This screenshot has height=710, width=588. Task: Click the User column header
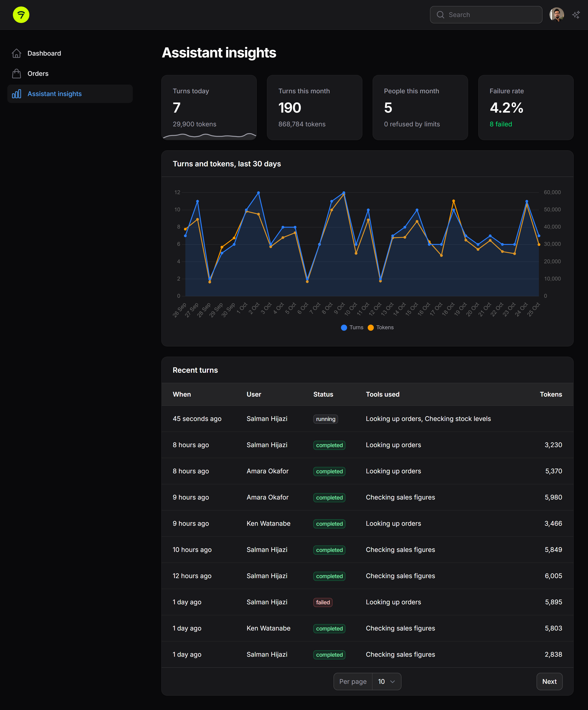pyautogui.click(x=254, y=395)
